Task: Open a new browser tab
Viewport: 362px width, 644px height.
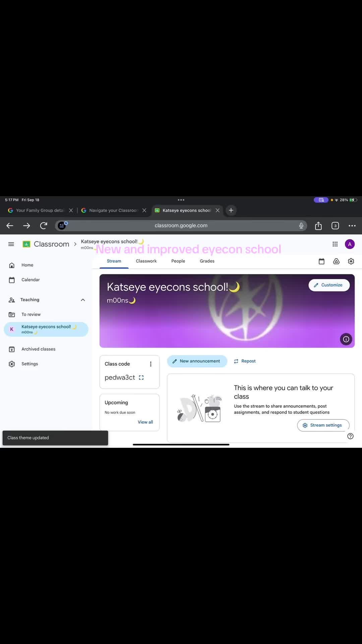Action: (231, 210)
